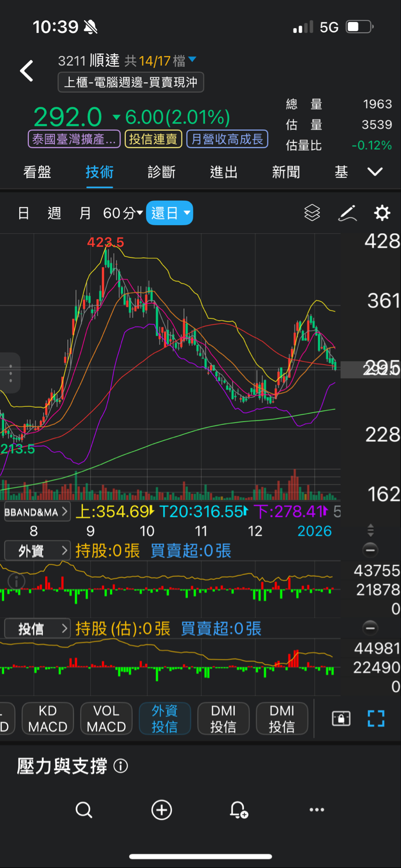Select daily 日 chart period
This screenshot has width=401, height=868.
(24, 213)
